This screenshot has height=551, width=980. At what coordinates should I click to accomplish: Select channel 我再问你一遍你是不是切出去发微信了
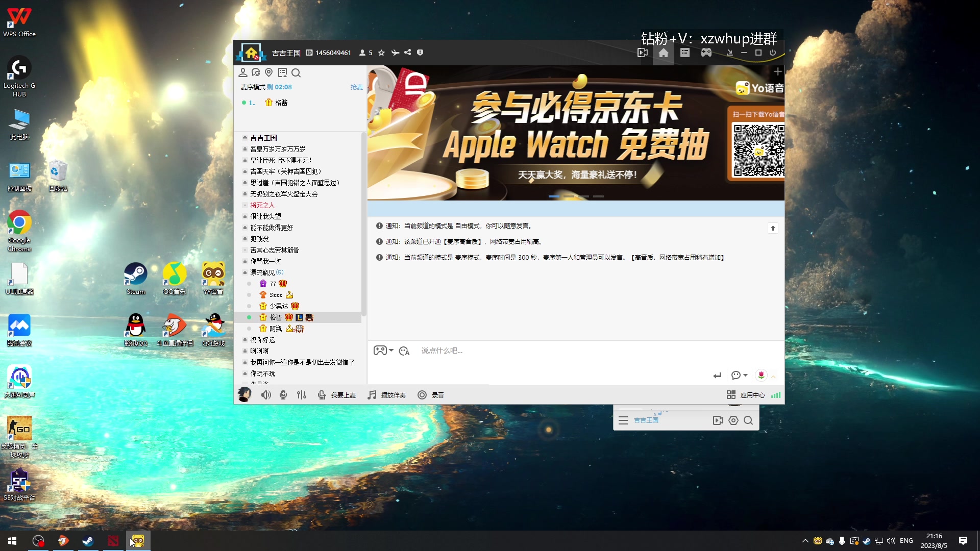(x=302, y=362)
